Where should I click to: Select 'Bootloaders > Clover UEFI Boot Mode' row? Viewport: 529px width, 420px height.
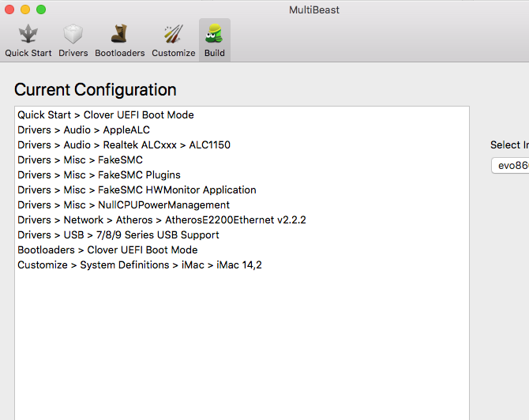click(x=242, y=250)
